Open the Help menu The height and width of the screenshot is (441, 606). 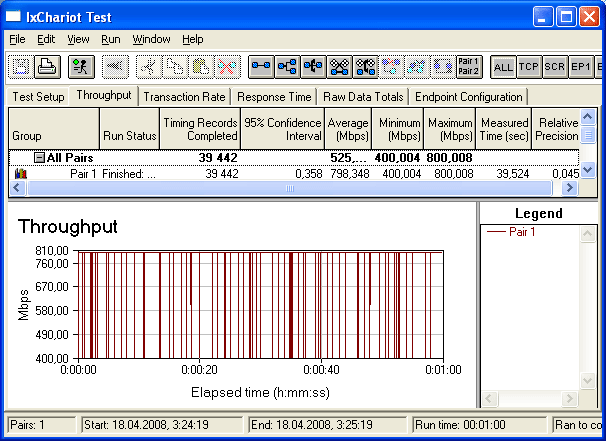(x=192, y=39)
